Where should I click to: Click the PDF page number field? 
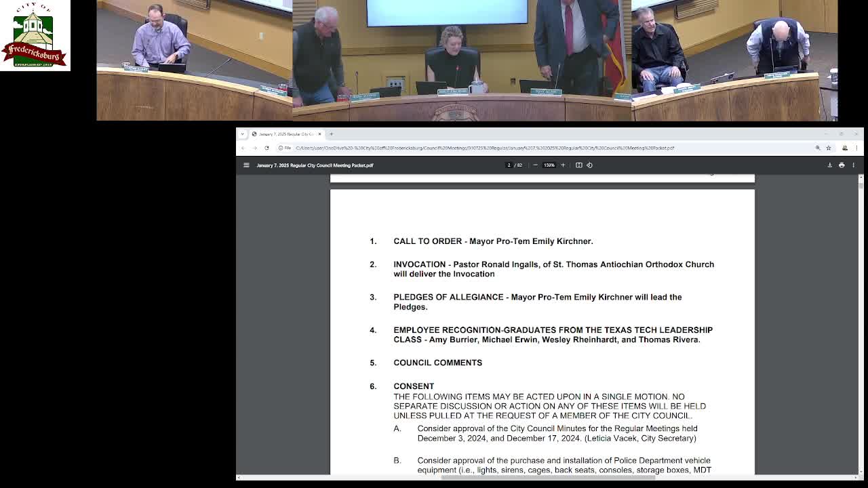tap(509, 165)
